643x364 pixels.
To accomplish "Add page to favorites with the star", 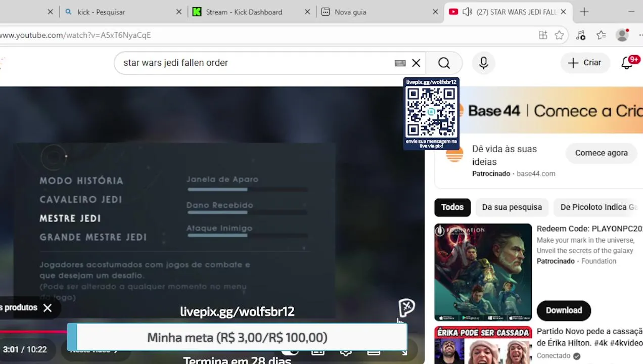I will (x=559, y=35).
